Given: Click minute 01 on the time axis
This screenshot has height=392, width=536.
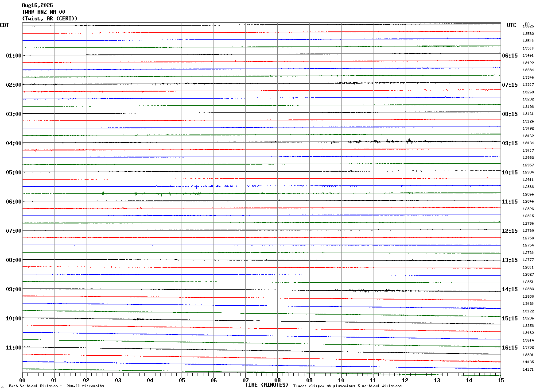Looking at the screenshot, I should pyautogui.click(x=54, y=380).
